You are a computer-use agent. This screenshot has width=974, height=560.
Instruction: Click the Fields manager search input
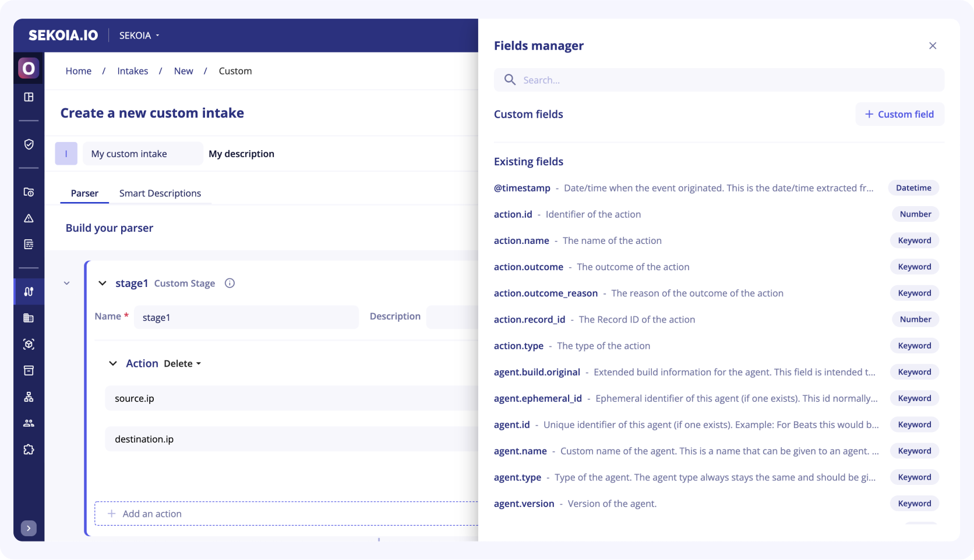[670, 80]
